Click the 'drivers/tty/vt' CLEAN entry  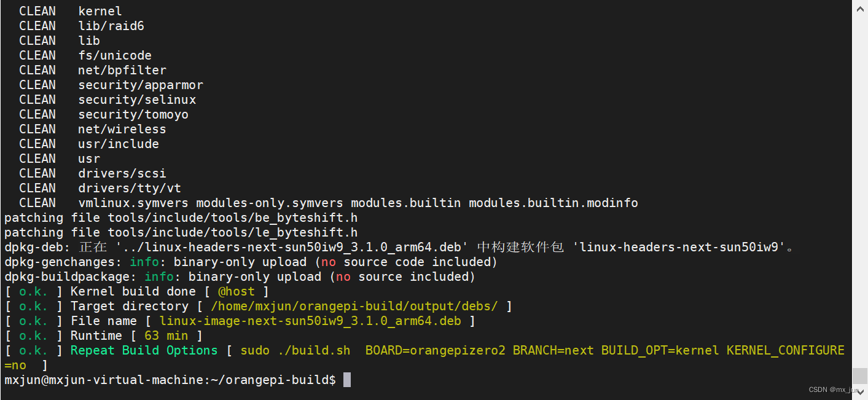[x=130, y=188]
